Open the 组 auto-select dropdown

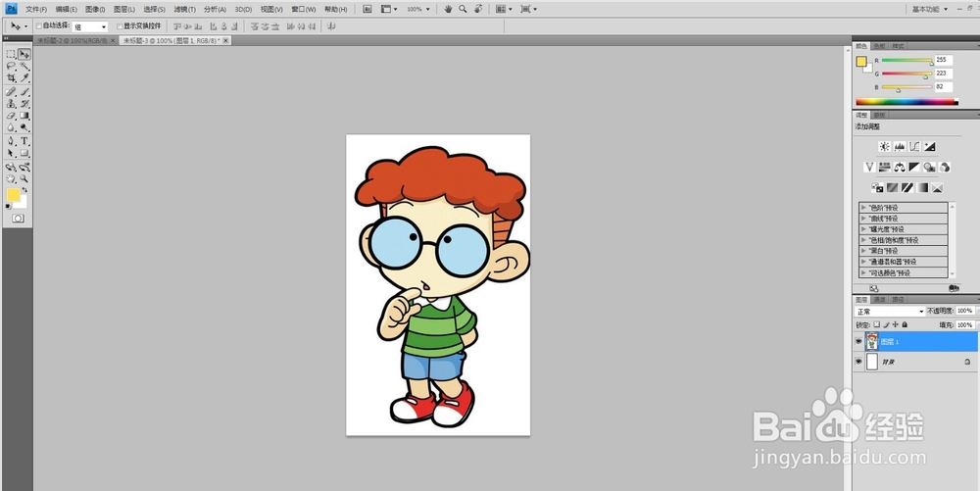coord(90,26)
